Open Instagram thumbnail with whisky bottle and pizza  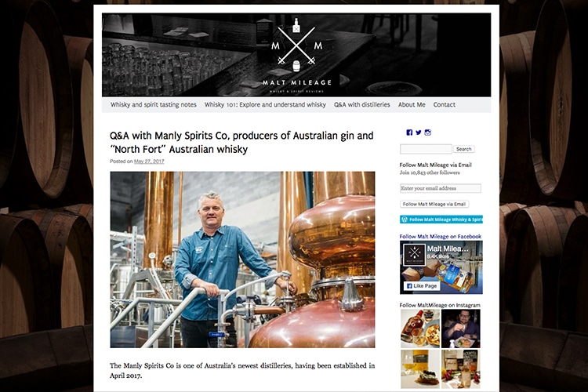pyautogui.click(x=420, y=329)
